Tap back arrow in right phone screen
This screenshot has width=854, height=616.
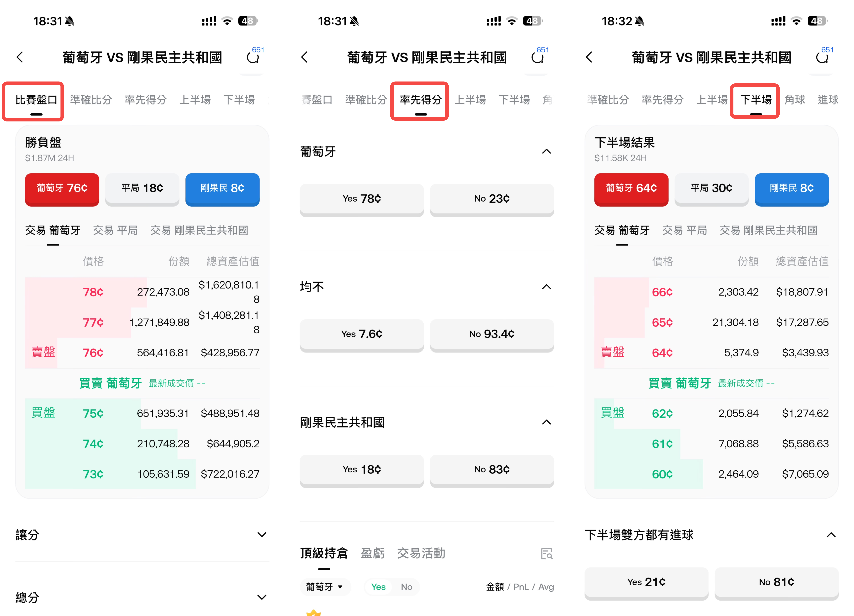click(589, 57)
